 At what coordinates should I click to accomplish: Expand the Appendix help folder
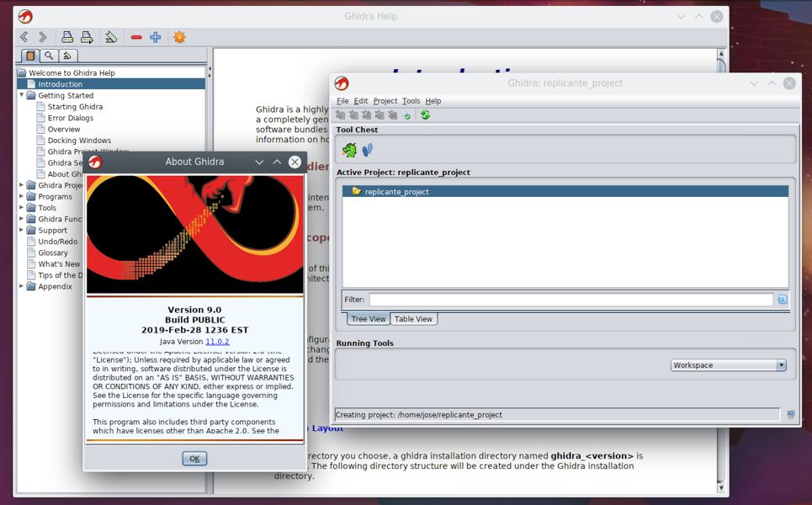coord(22,286)
